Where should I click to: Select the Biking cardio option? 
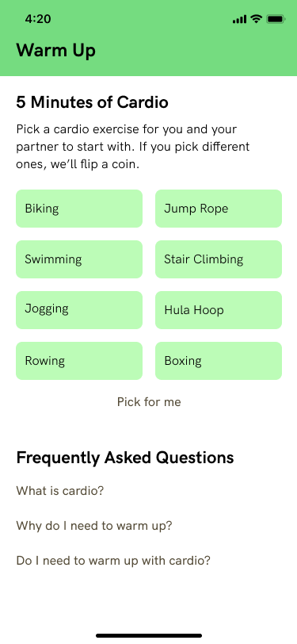pyautogui.click(x=79, y=209)
